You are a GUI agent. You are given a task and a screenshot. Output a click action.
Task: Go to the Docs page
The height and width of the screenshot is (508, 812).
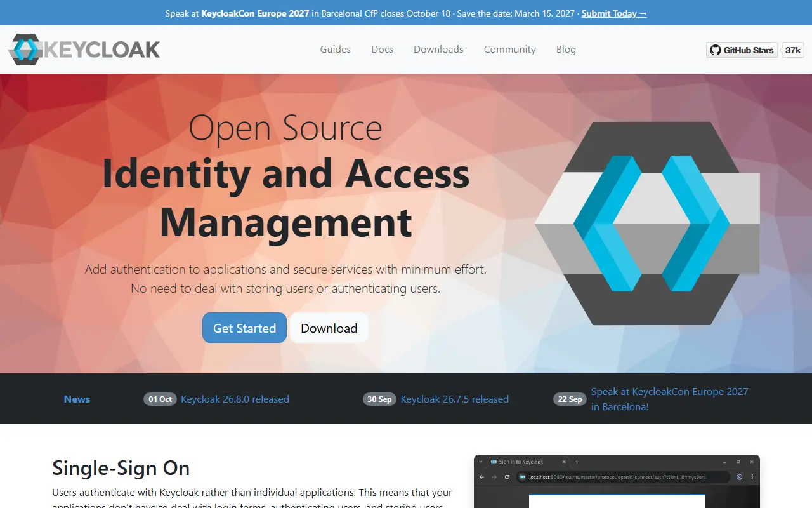[383, 50]
